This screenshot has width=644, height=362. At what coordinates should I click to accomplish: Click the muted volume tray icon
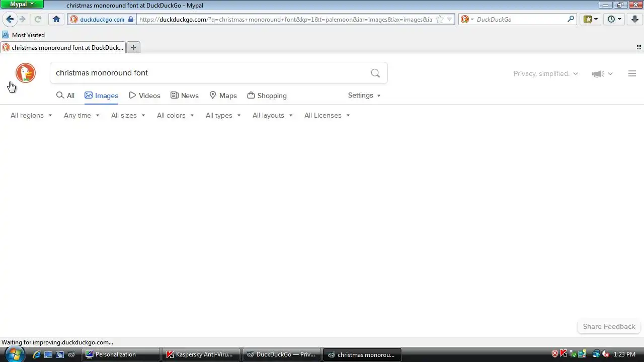click(605, 354)
